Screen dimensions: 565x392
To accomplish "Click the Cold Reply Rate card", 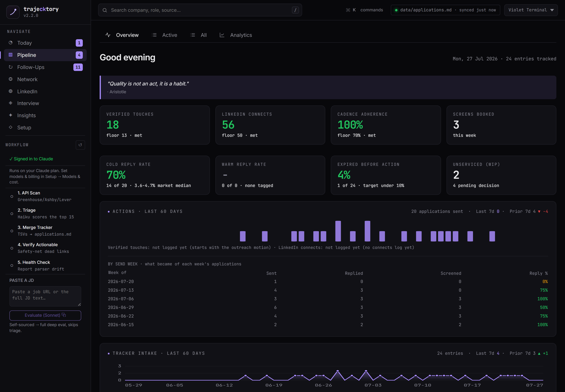I will (155, 175).
